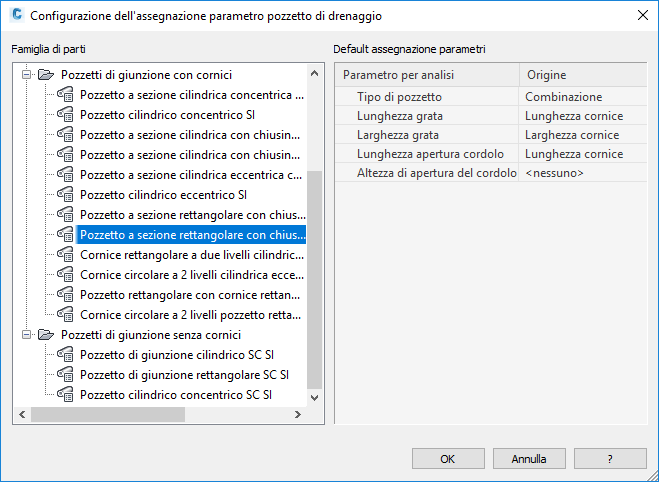Image resolution: width=659 pixels, height=482 pixels.
Task: Click the tree's vertical scrollbar down arrow
Action: (316, 397)
